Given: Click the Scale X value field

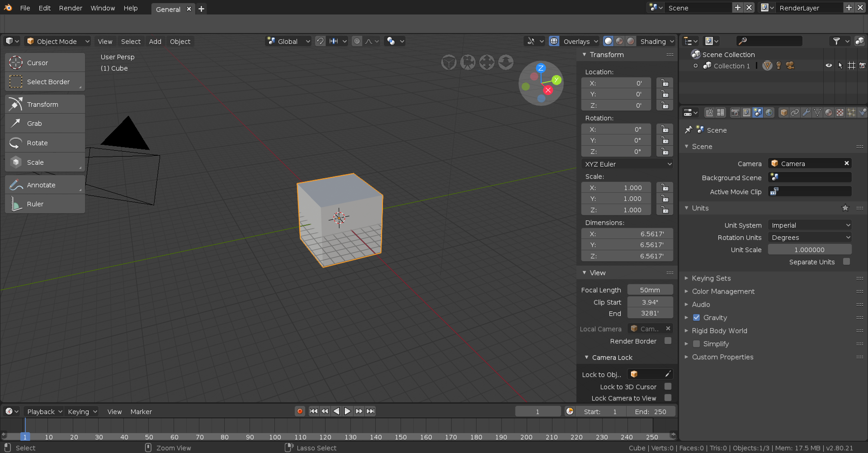Looking at the screenshot, I should tap(616, 188).
